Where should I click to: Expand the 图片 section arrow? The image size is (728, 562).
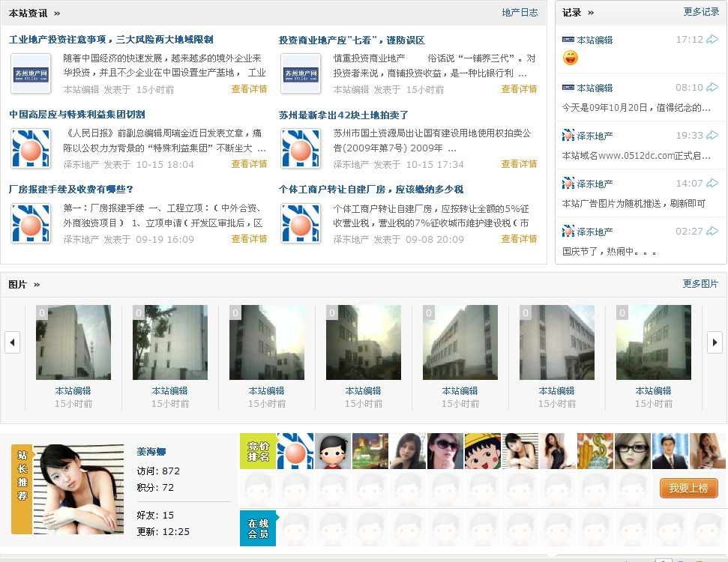(37, 285)
